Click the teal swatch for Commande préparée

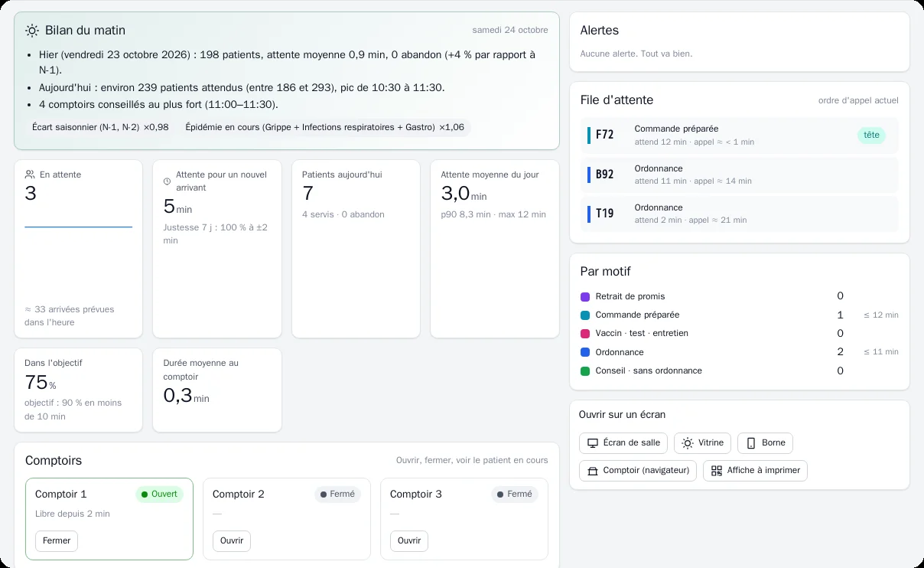[585, 315]
